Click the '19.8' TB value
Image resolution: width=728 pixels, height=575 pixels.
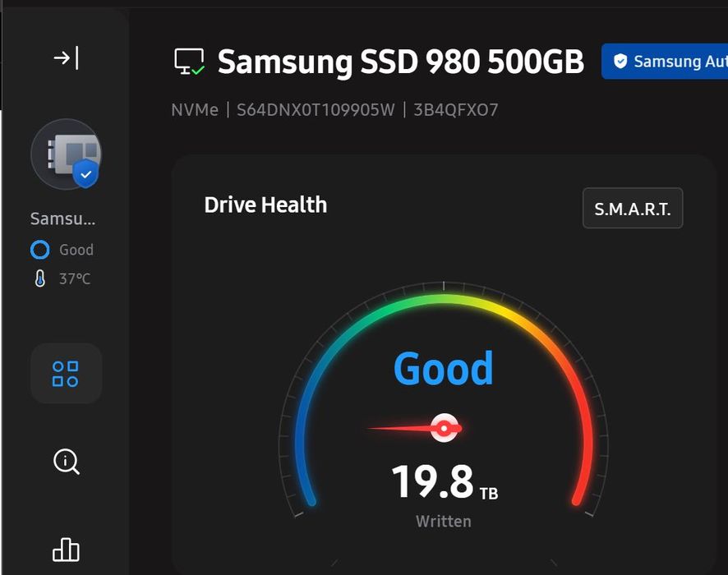(433, 481)
